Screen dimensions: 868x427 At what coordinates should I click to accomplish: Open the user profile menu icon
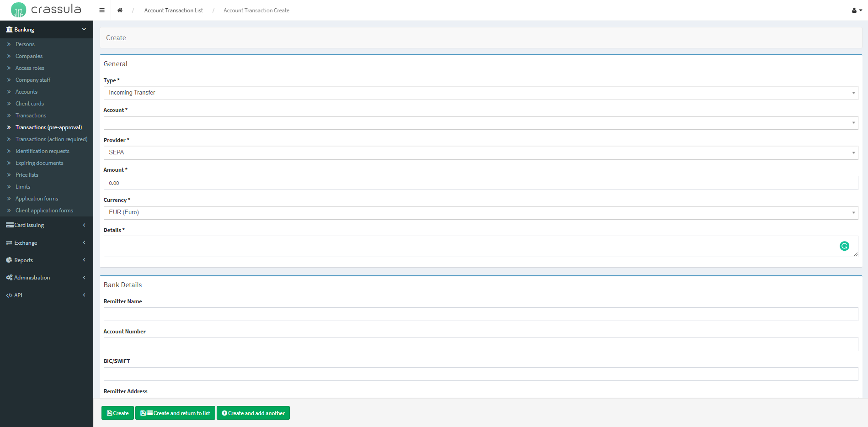tap(856, 11)
